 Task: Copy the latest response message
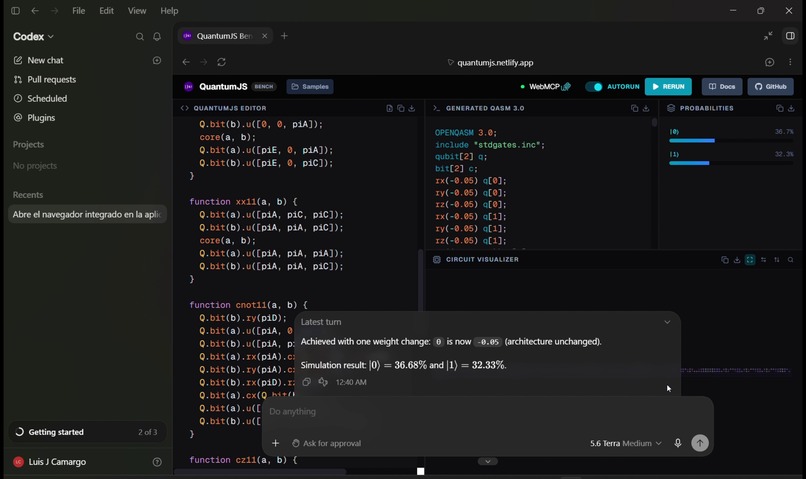(x=306, y=382)
